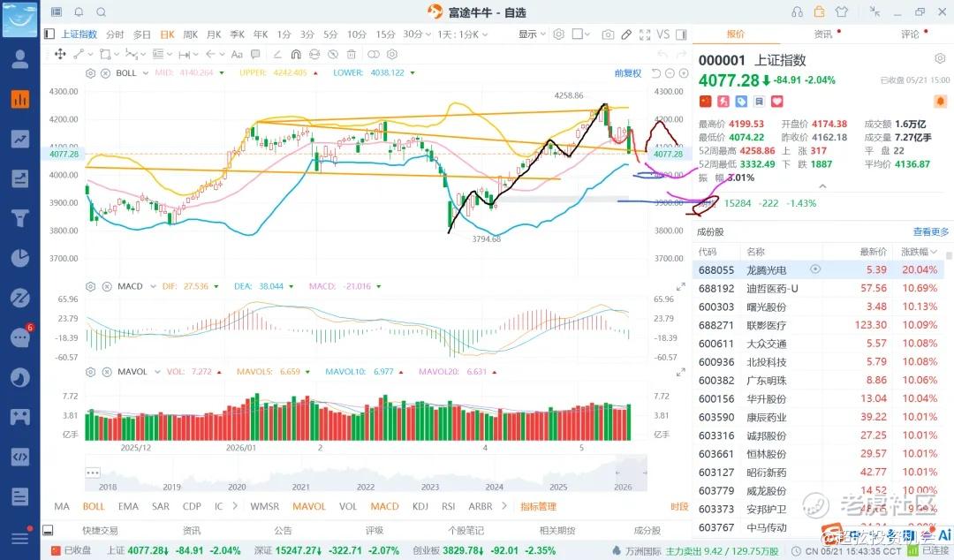Viewport: 954px width, 560px height.
Task: Select the 龙腾光电 stock row
Action: click(818, 269)
